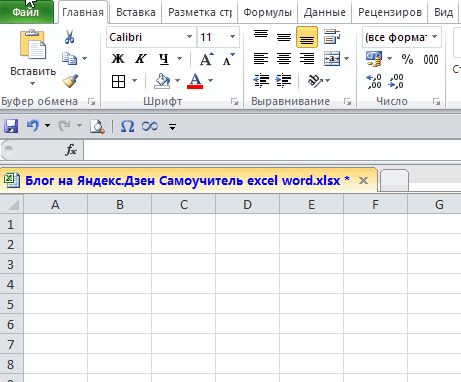This screenshot has height=382, width=461.
Task: Click the fx insert function button
Action: coord(71,150)
